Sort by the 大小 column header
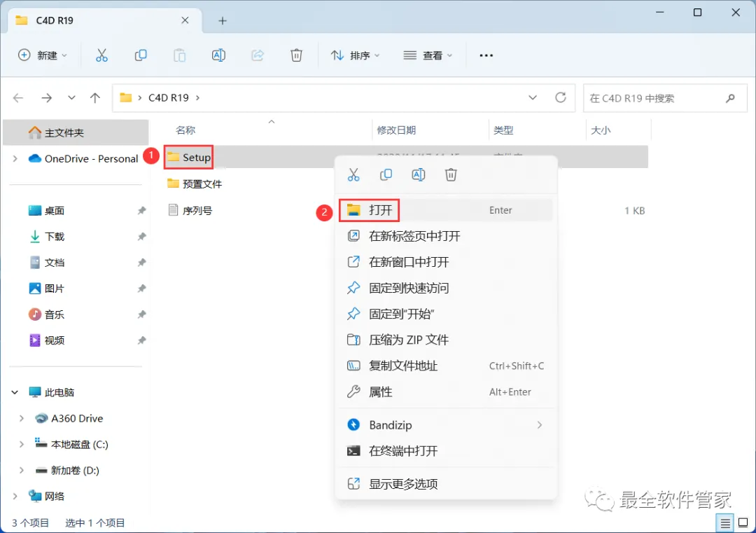756x533 pixels. 601,130
